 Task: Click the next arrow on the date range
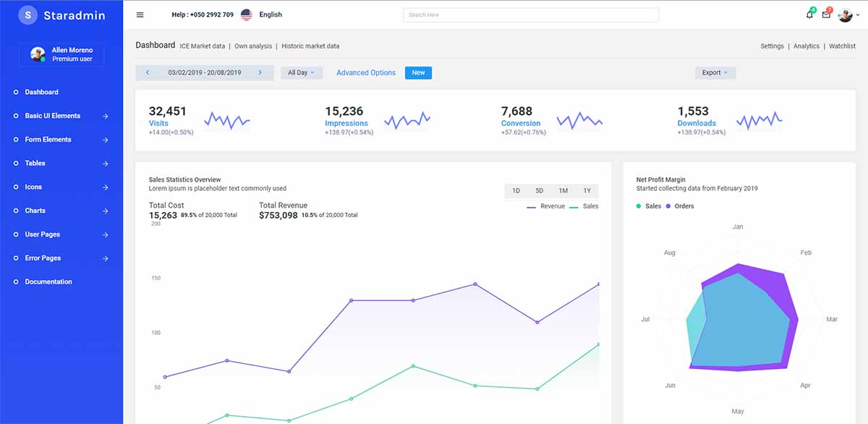(261, 72)
